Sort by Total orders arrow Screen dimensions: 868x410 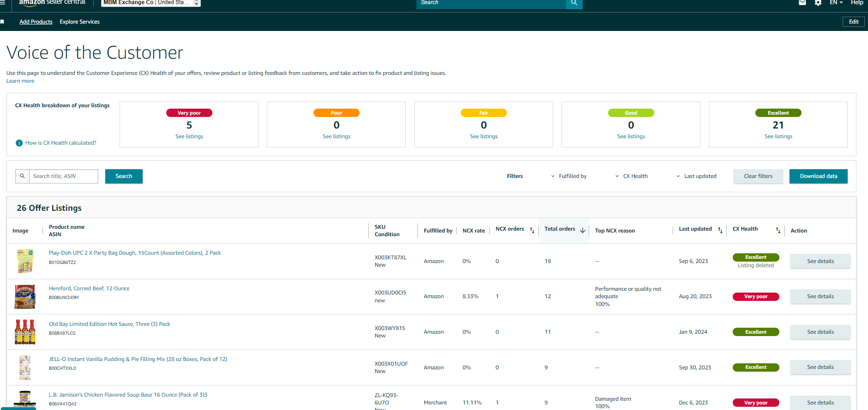[x=583, y=230]
